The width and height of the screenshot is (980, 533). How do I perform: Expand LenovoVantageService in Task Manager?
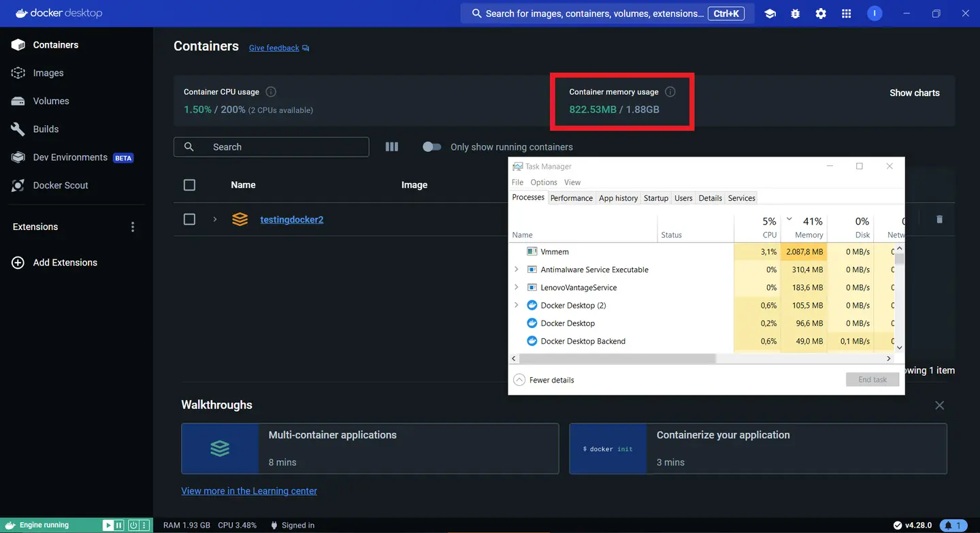(517, 287)
